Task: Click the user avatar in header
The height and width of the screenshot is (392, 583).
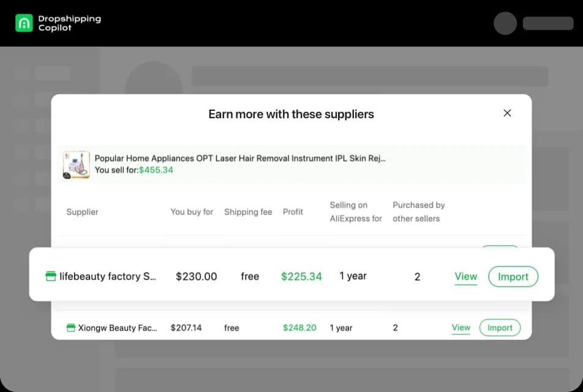Action: (x=505, y=23)
